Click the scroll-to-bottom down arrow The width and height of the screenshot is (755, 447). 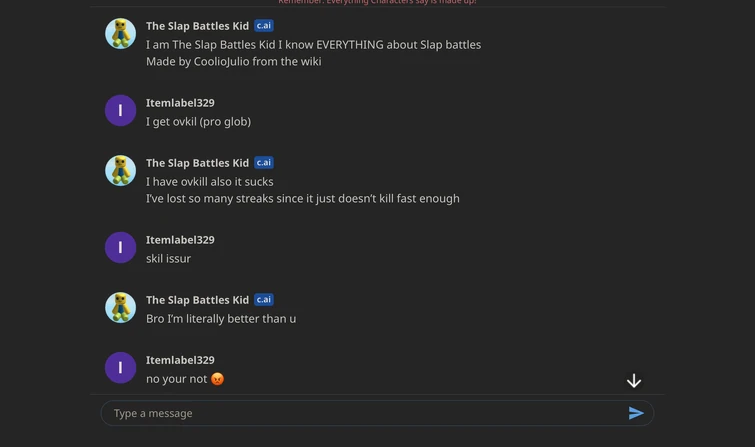click(x=634, y=381)
